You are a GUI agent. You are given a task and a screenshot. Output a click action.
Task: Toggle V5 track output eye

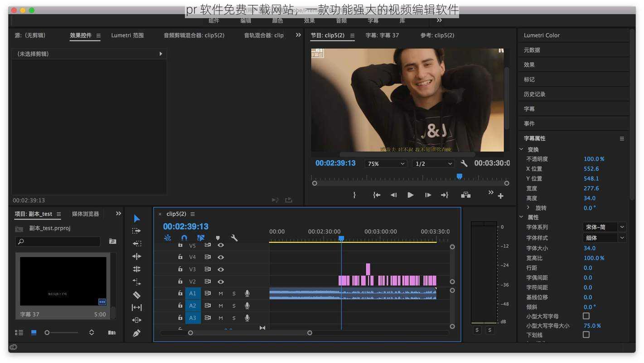[221, 245]
